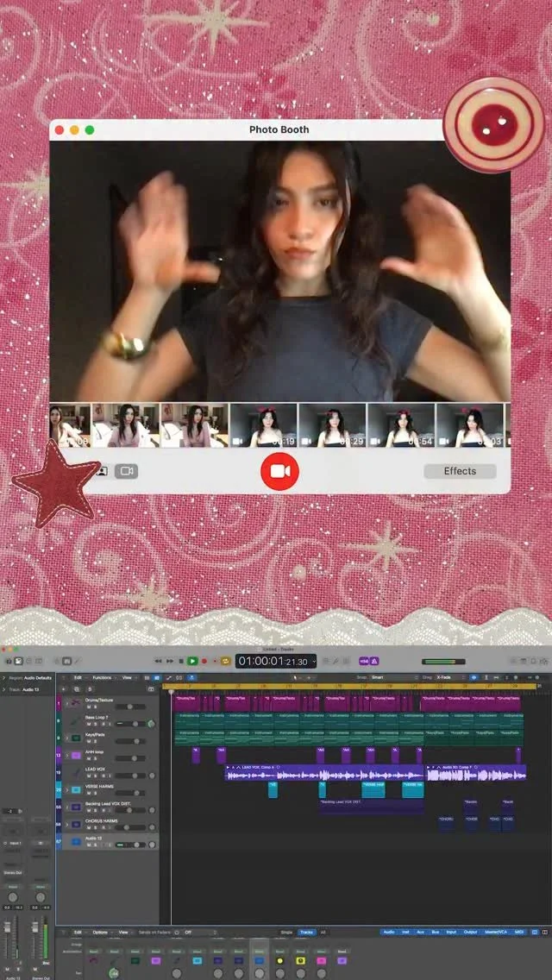The width and height of the screenshot is (552, 980).
Task: Toggle the Logic Mixer button in control bar
Action: click(67, 662)
